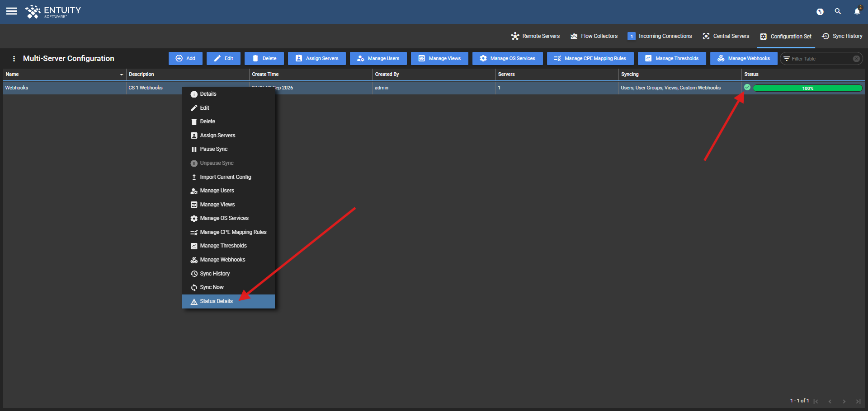This screenshot has width=868, height=411.
Task: Click the Manage Thresholds toolbar button
Action: [x=672, y=58]
